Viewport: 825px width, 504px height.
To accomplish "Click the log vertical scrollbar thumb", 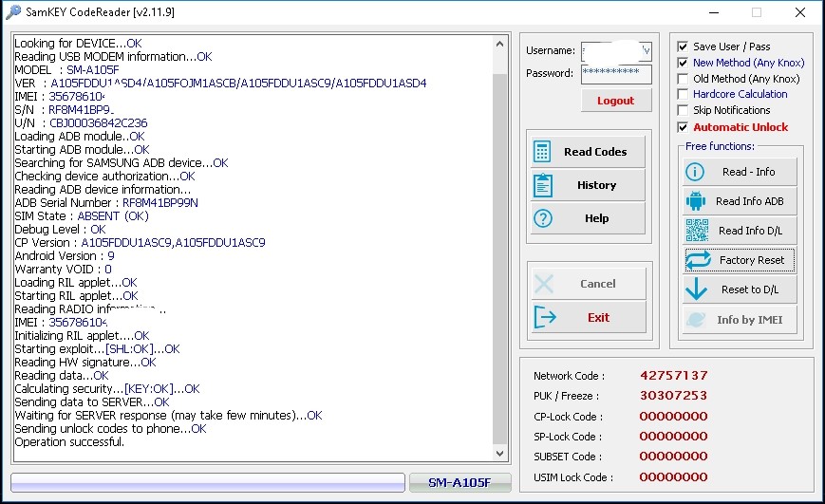I will [499, 258].
